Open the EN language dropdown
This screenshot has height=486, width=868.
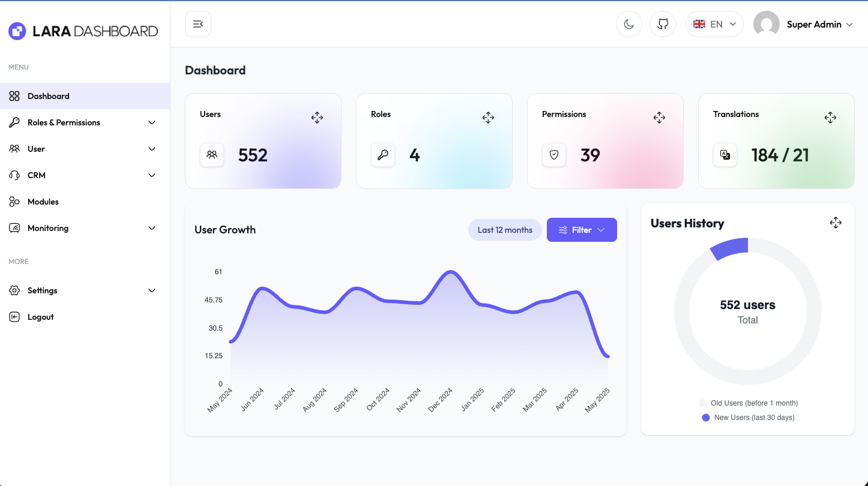714,24
